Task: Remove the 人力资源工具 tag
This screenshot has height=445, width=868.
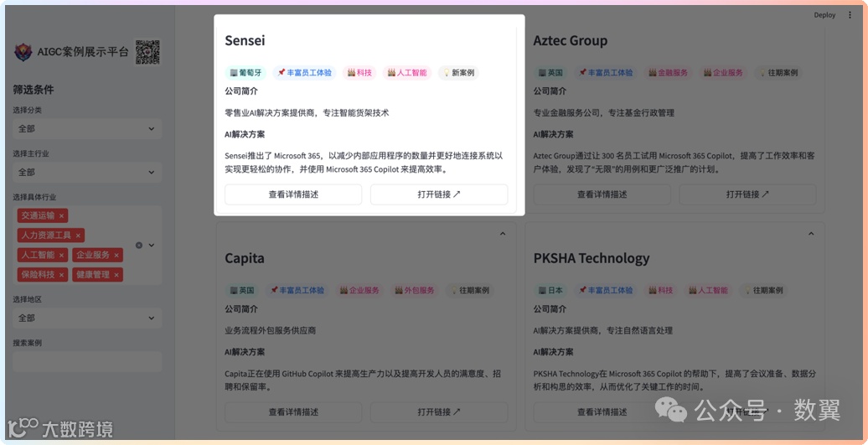Action: click(78, 235)
